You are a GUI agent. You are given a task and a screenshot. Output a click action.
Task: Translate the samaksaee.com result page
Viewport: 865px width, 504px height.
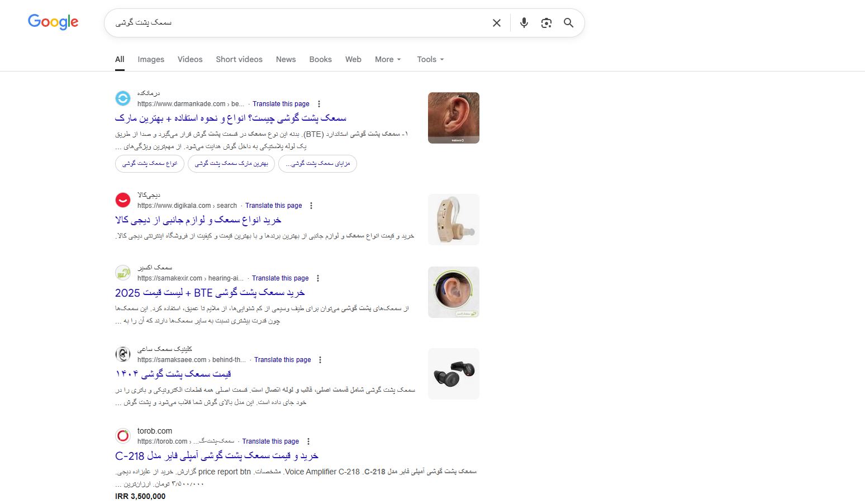283,360
